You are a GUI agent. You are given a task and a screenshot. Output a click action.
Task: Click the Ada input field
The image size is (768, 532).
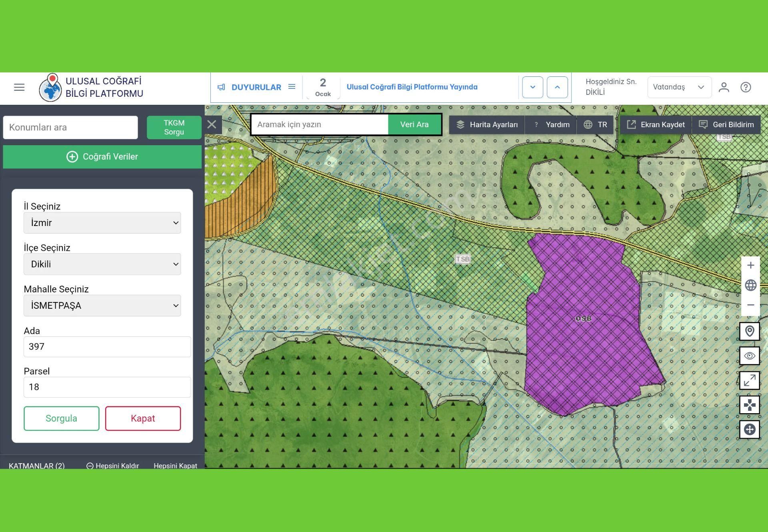point(107,347)
